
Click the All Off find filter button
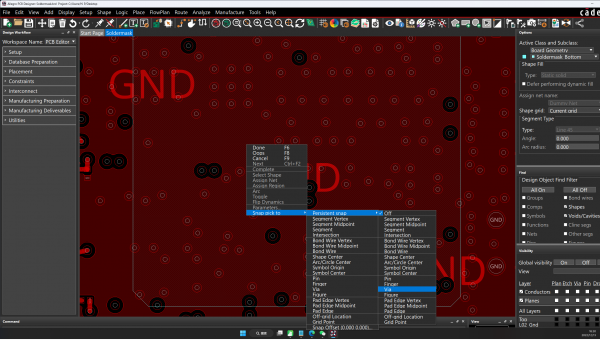coord(579,190)
